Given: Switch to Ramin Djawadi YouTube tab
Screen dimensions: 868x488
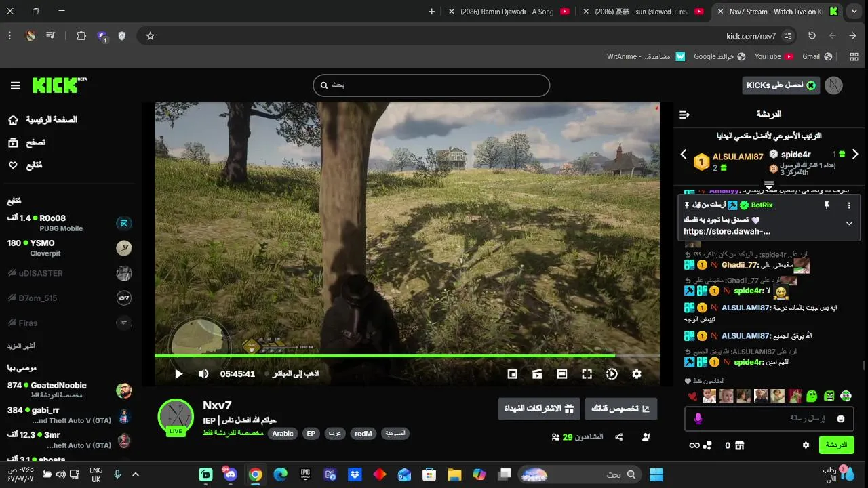Looking at the screenshot, I should coord(509,12).
